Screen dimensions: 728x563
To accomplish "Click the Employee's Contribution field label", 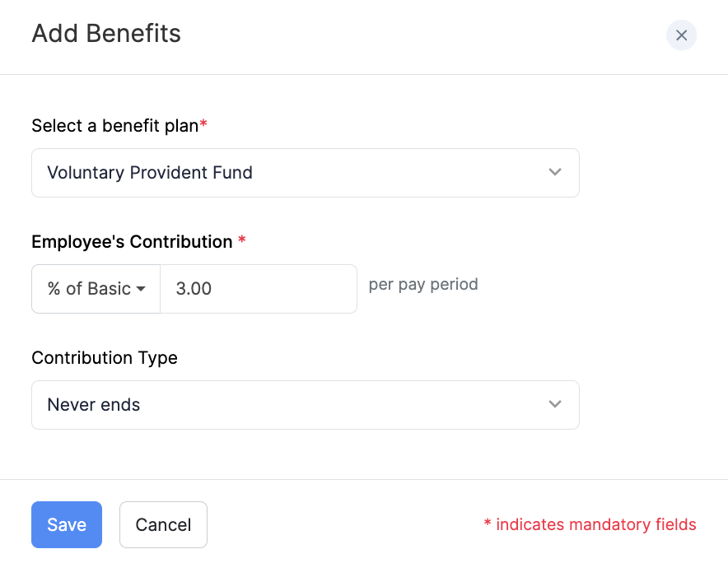I will click(131, 242).
